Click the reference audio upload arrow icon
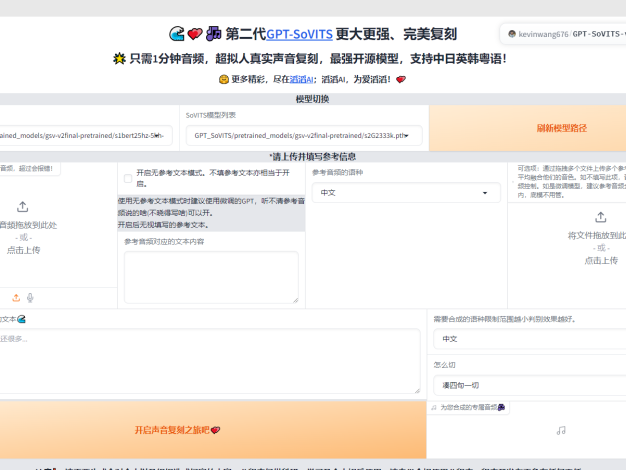 23,207
